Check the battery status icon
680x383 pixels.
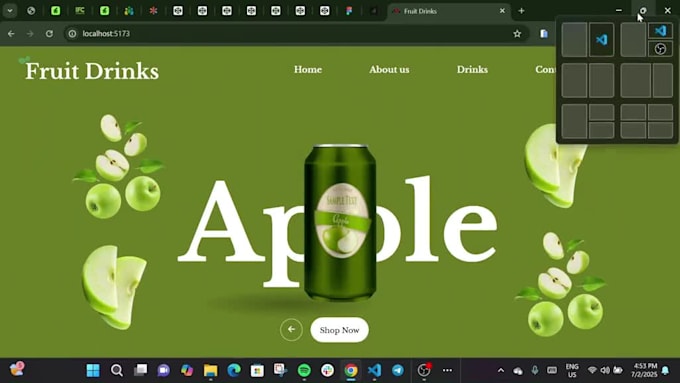(x=618, y=370)
